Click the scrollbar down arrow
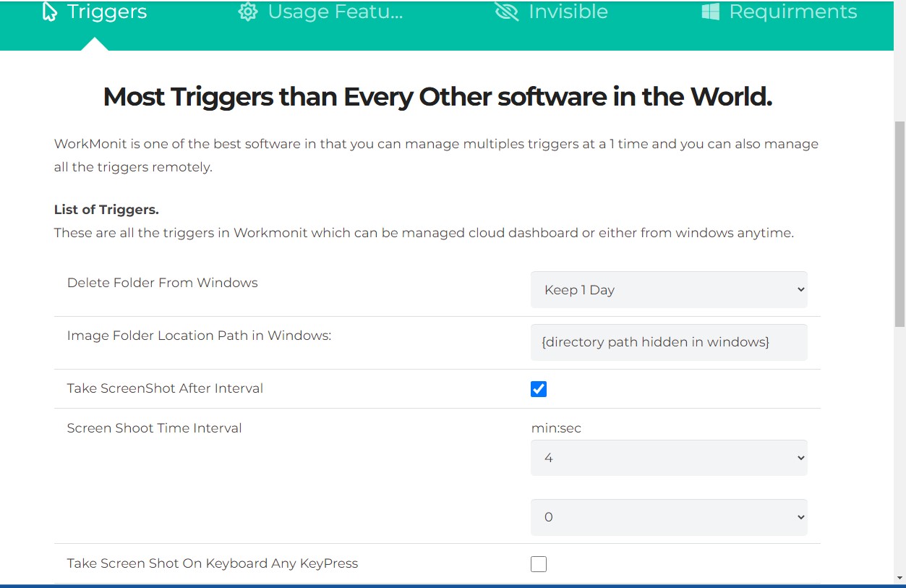Screen dimensions: 906x588 click(899, 577)
